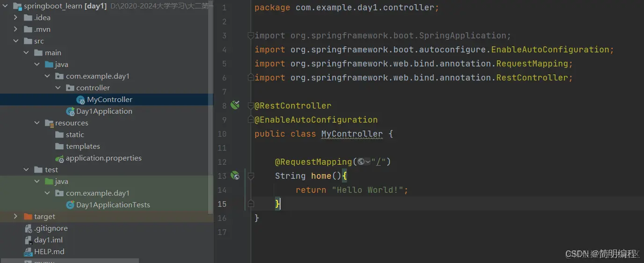The image size is (644, 263).
Task: Open the .gitignore file
Action: pos(51,228)
